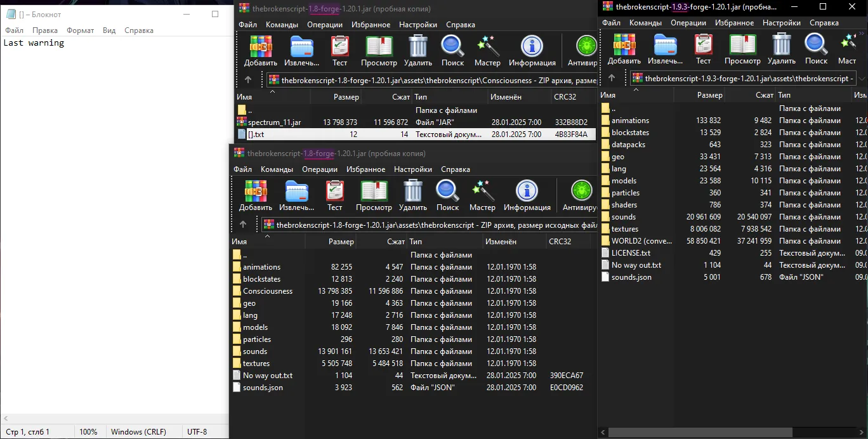Select the spectrum_11.jar file
This screenshot has height=439, width=868.
pos(274,122)
